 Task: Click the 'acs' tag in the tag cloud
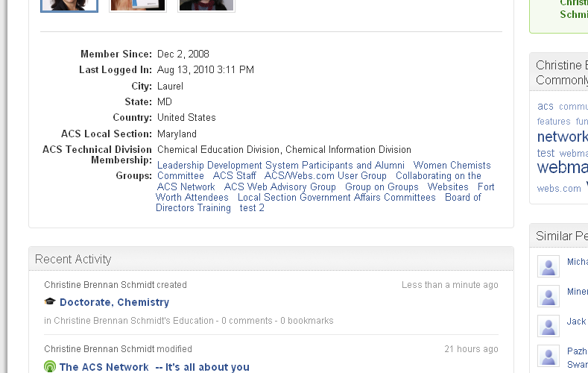tap(546, 106)
